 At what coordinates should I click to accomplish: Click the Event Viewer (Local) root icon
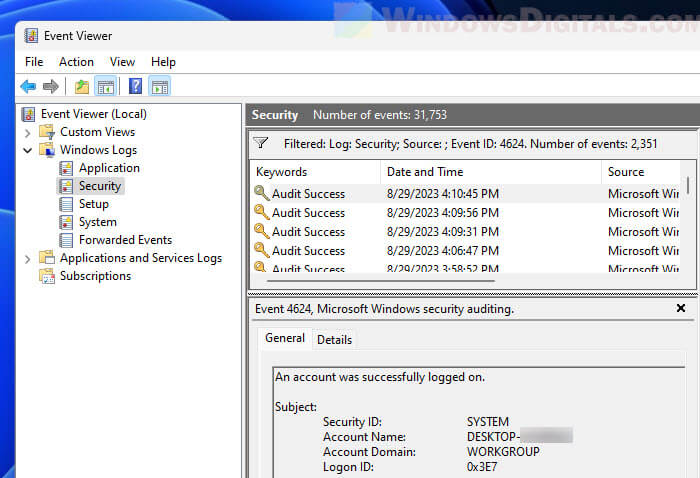[x=28, y=114]
